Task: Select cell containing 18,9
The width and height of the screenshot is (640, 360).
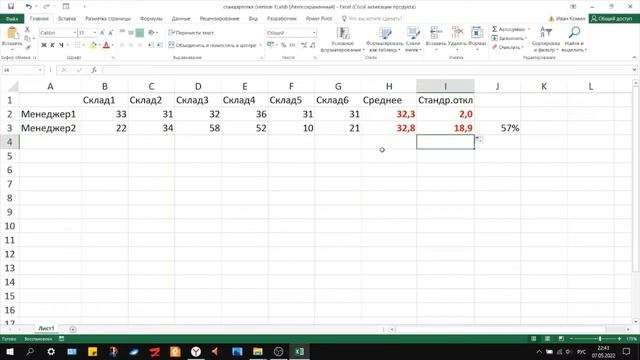Action: point(445,128)
